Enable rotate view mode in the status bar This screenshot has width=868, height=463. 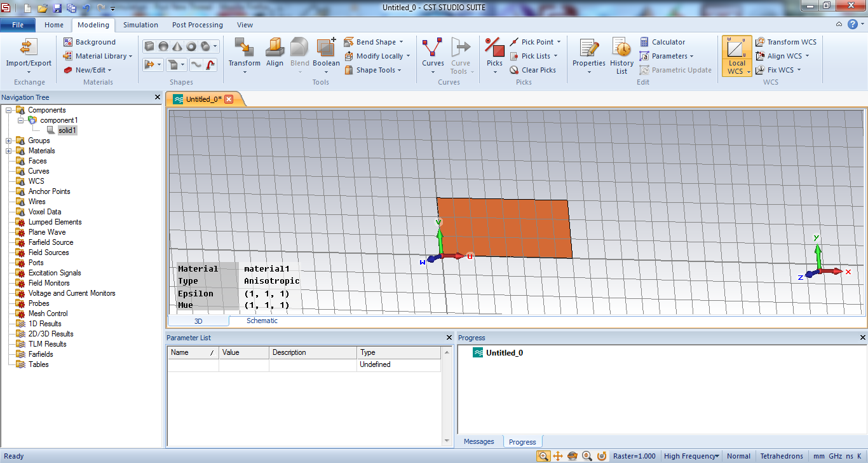click(571, 455)
